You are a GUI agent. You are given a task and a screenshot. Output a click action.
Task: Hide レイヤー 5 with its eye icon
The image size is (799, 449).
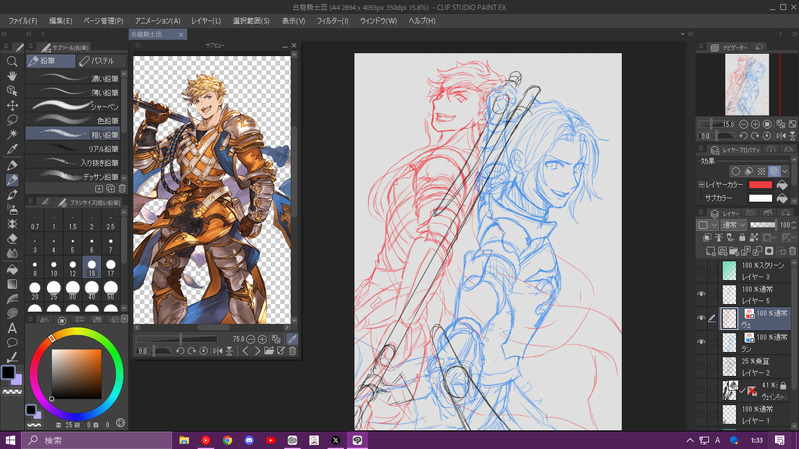click(701, 294)
